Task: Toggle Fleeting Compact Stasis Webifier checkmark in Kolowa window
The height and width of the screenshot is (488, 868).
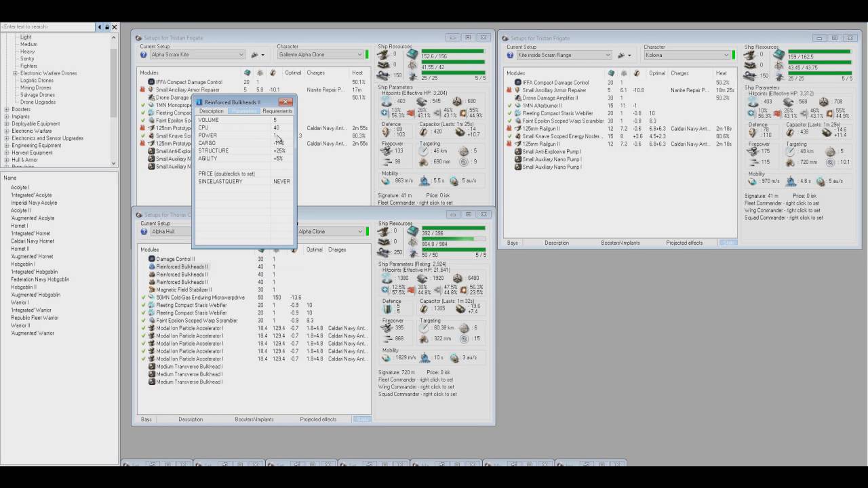Action: 509,113
